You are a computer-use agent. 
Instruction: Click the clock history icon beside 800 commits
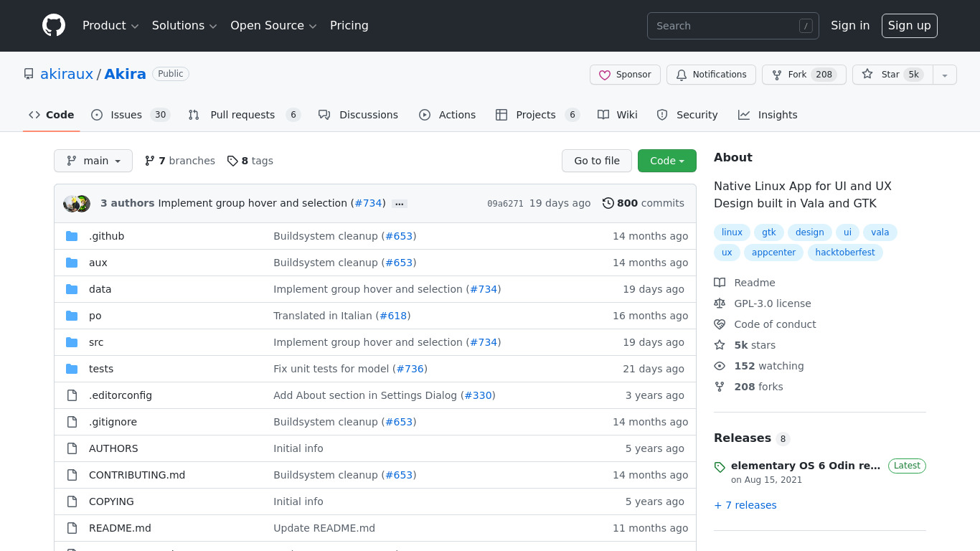click(608, 203)
